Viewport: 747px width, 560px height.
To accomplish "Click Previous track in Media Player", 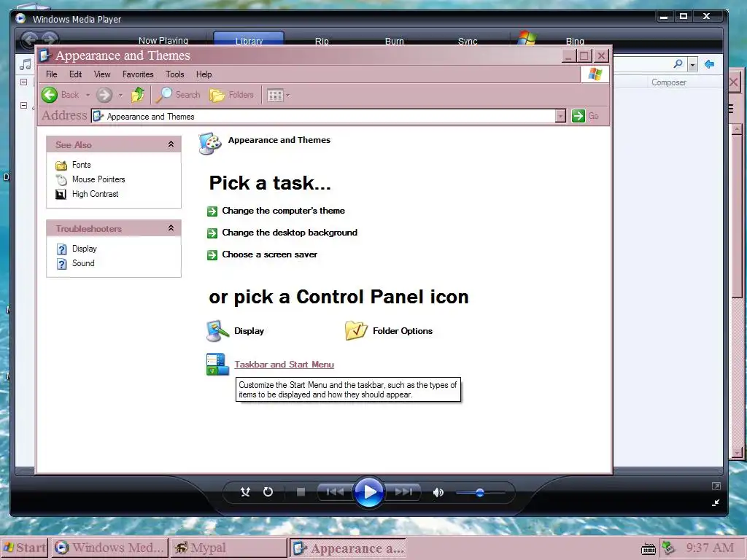I will tap(335, 492).
